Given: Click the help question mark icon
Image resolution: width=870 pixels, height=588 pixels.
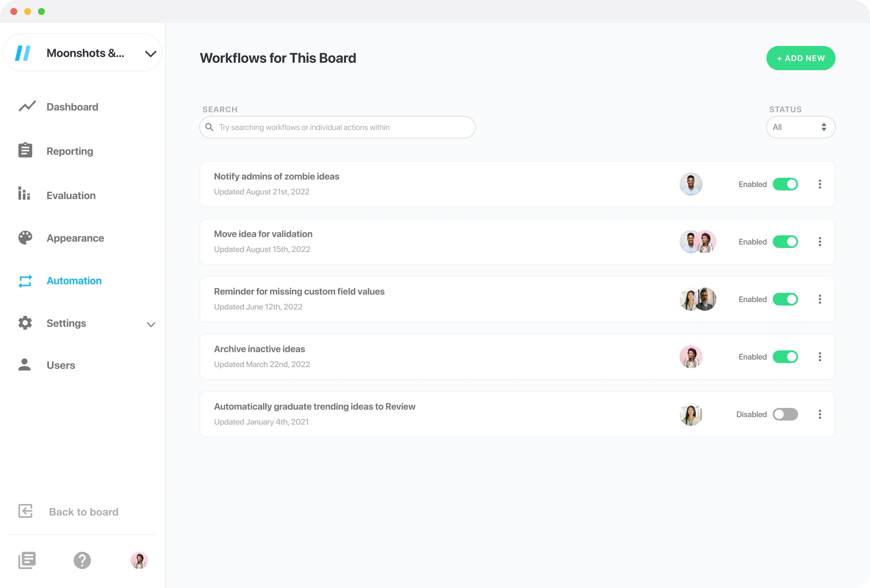Looking at the screenshot, I should (x=82, y=560).
